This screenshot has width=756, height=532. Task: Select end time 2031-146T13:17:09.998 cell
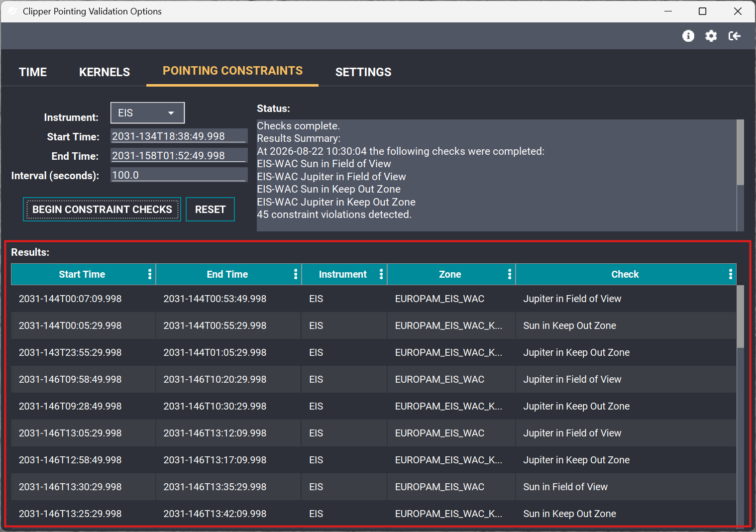click(228, 460)
